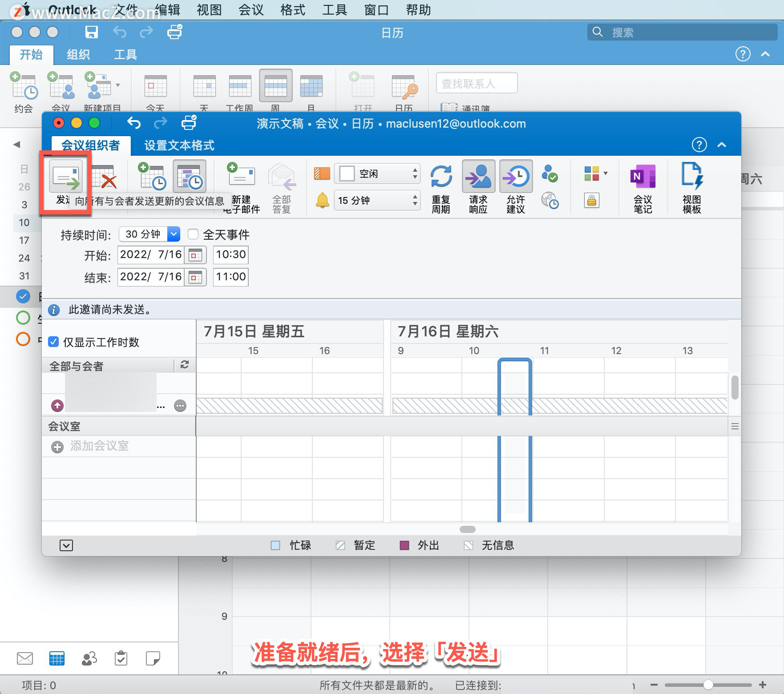Toggle the green circle calendar in the sidebar
The height and width of the screenshot is (694, 784).
[x=23, y=317]
